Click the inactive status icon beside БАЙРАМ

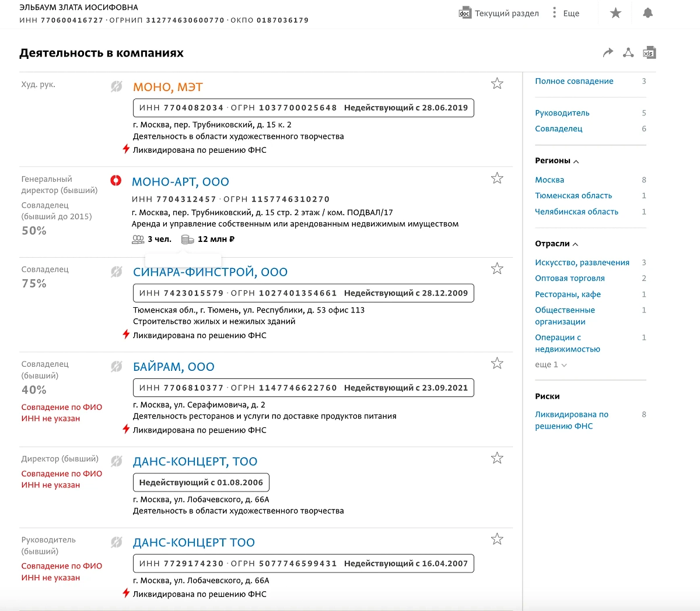click(117, 366)
